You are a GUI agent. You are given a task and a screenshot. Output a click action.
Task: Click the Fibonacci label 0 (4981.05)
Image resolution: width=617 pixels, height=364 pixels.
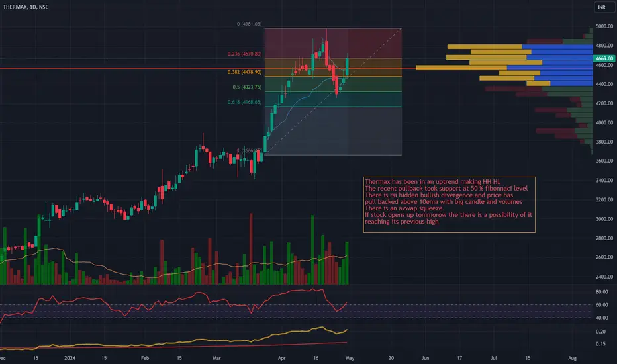pyautogui.click(x=249, y=24)
